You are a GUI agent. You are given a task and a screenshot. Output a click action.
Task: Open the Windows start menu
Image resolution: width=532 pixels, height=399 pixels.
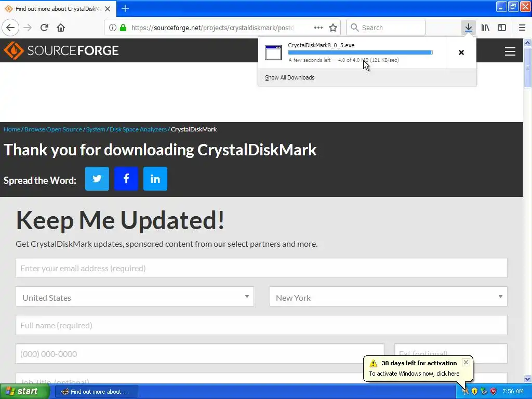24,392
